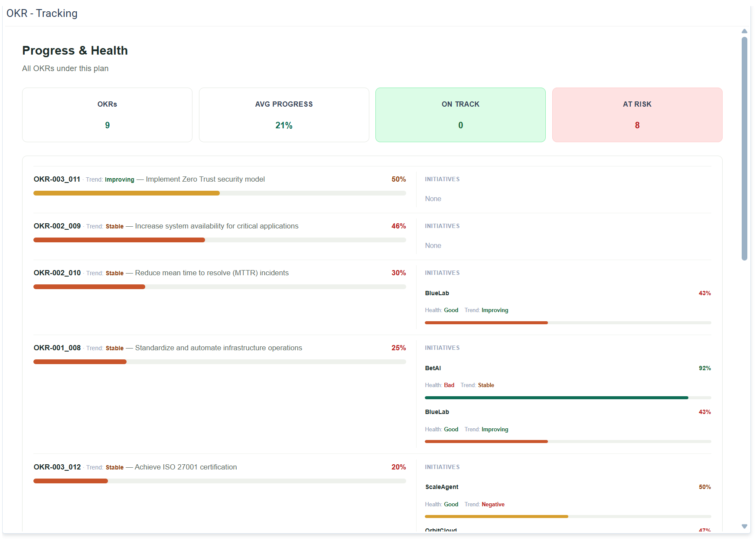
Task: Select OKR-001_008 infrastructure operations entry
Action: (168, 348)
